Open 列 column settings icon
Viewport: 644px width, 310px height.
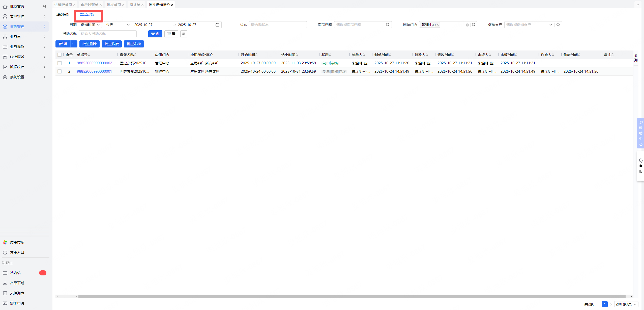click(x=636, y=58)
